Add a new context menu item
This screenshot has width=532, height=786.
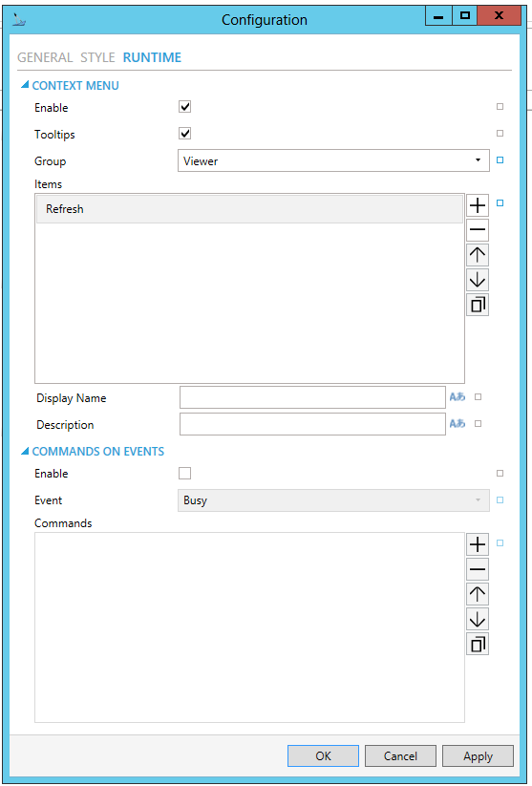click(478, 205)
